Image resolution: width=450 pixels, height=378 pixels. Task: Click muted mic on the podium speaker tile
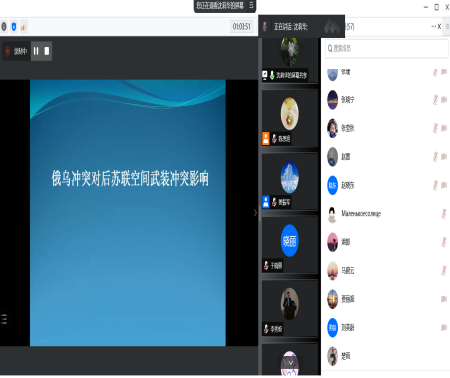[266, 329]
